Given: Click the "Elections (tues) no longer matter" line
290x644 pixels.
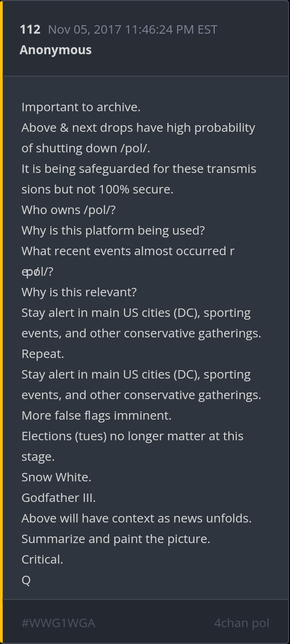Looking at the screenshot, I should click(132, 436).
